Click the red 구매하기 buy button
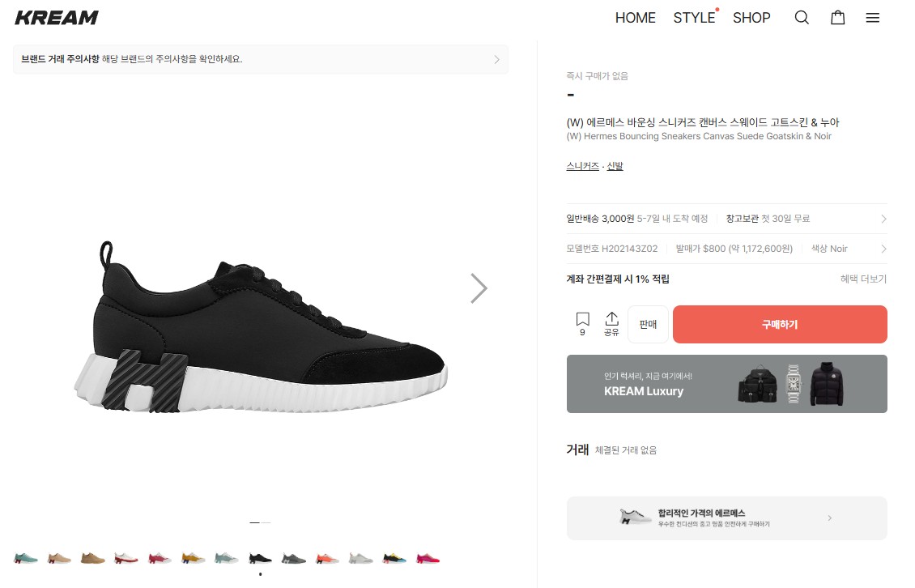915x588 pixels. (x=780, y=325)
